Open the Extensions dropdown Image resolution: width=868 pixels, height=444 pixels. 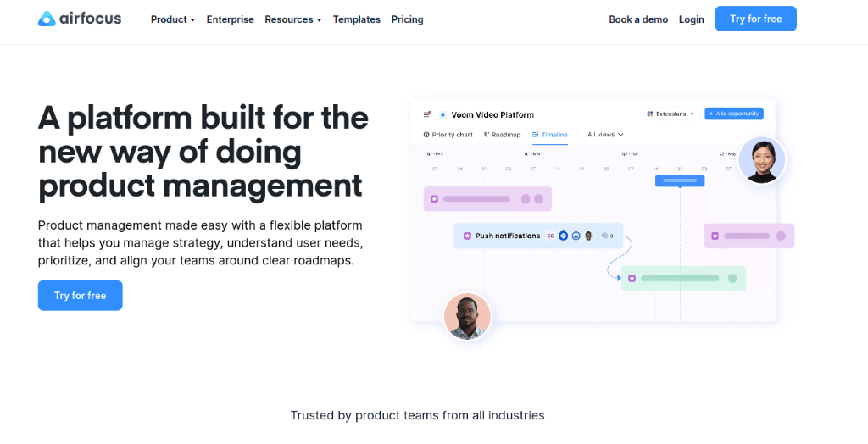coord(670,114)
